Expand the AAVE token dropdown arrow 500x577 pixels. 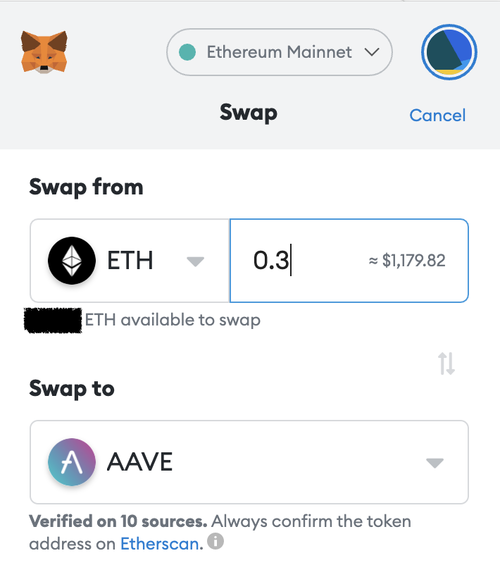[435, 463]
